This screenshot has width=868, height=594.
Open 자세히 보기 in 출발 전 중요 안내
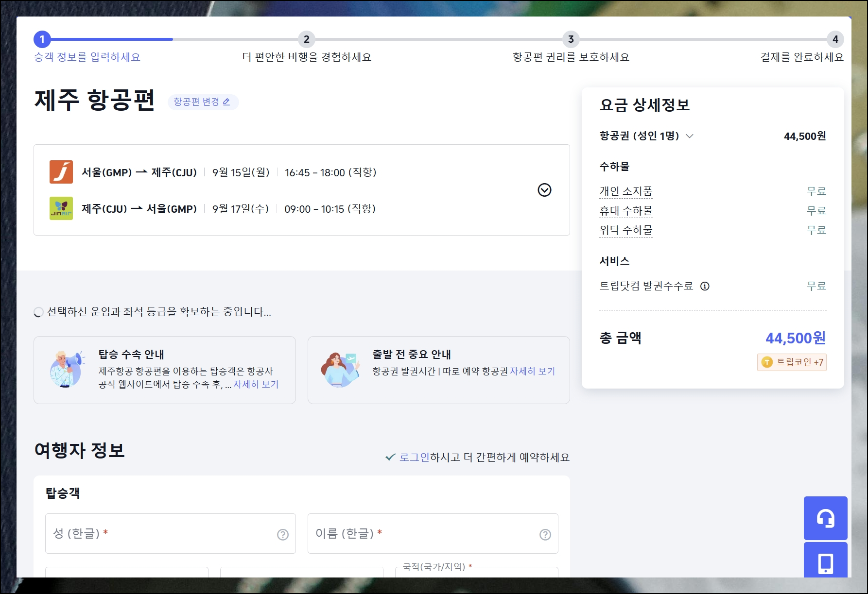pyautogui.click(x=532, y=371)
